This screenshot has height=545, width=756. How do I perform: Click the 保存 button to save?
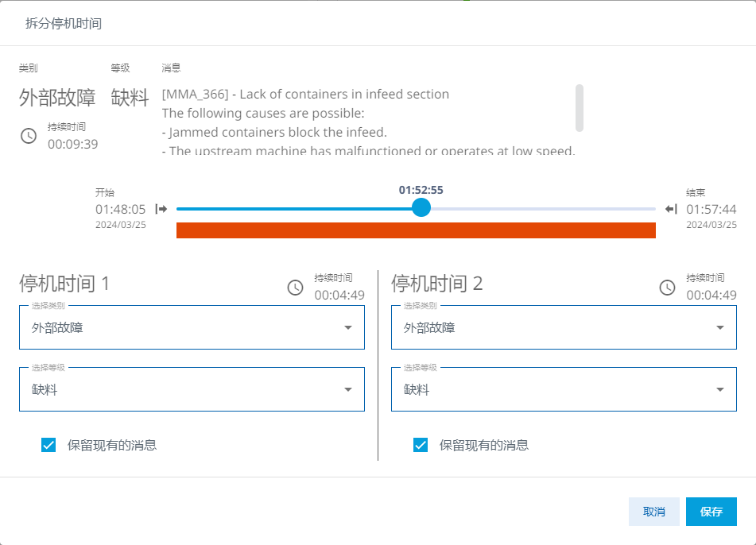(711, 512)
